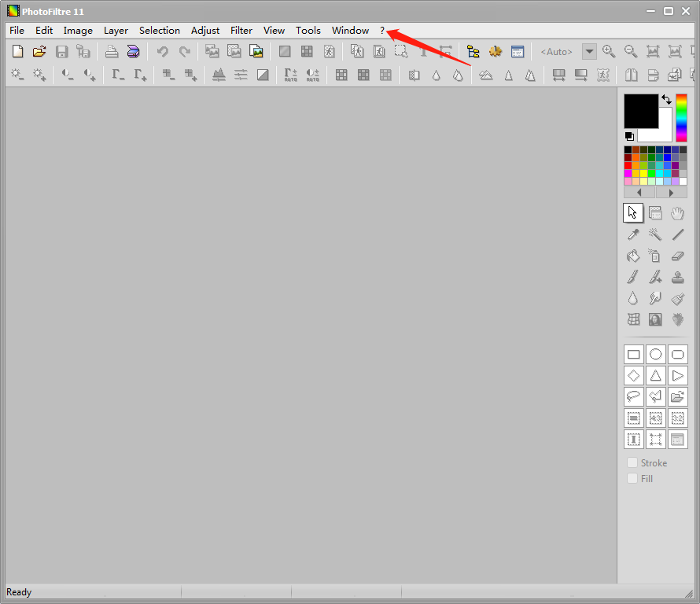
Task: Click the Brightness plus sun icon
Action: click(x=39, y=75)
